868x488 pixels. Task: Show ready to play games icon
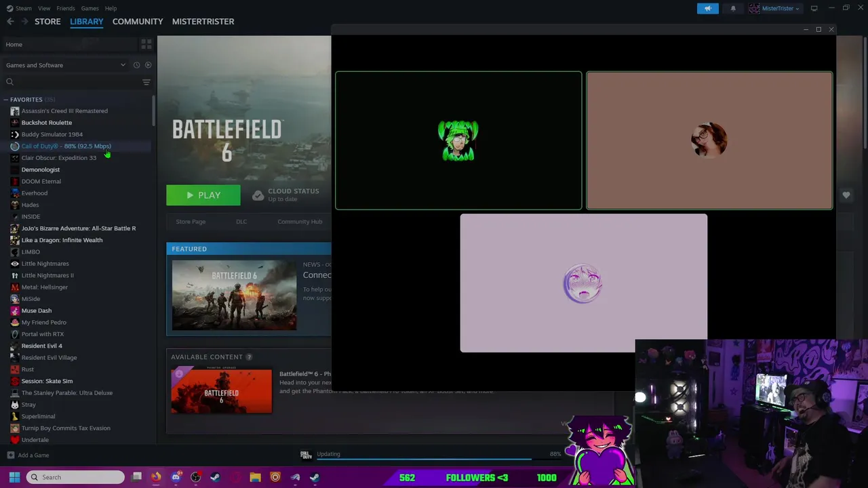pyautogui.click(x=148, y=65)
